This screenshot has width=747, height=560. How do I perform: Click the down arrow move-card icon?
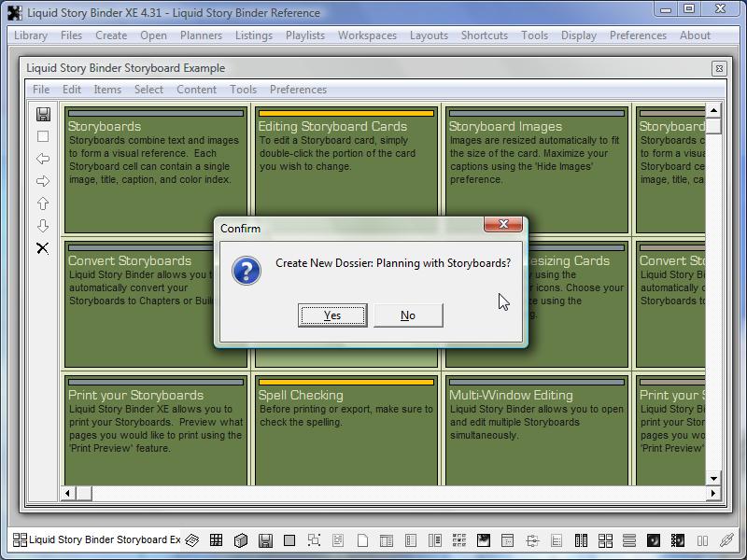(43, 226)
